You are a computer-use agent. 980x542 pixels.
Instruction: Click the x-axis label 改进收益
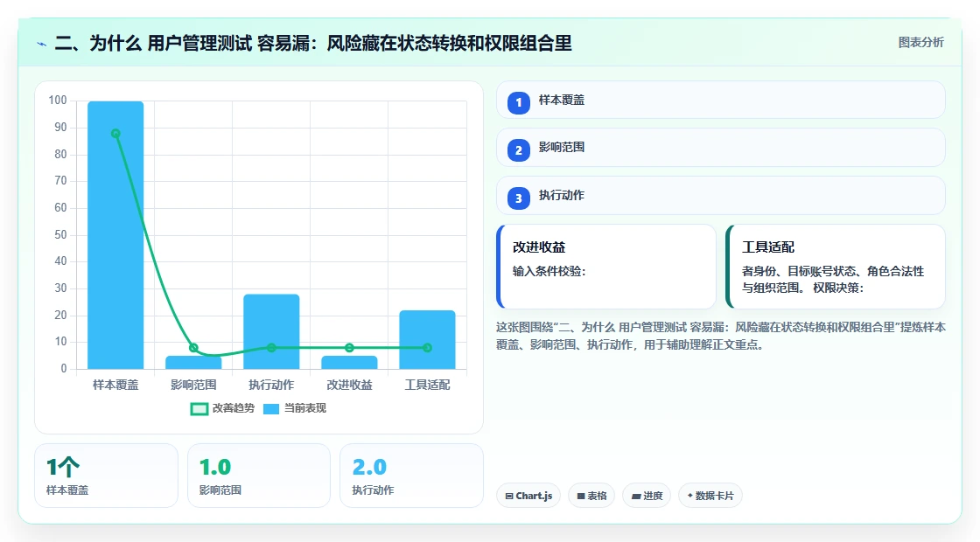tap(349, 386)
